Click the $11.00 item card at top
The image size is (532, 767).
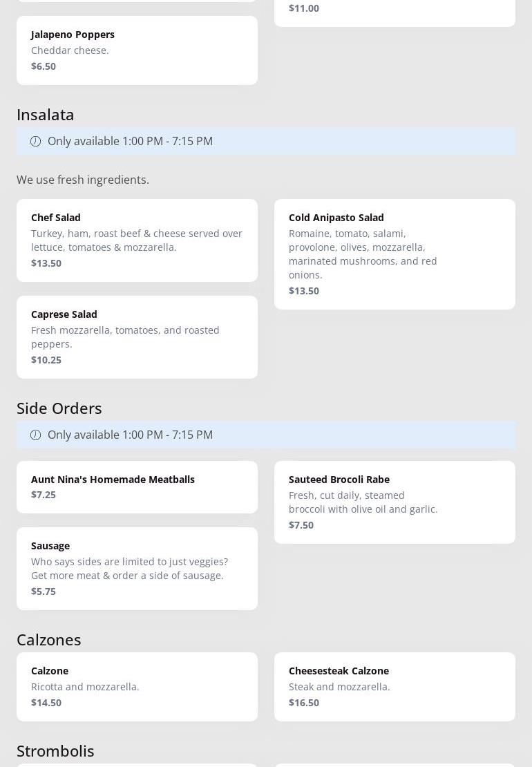(395, 10)
